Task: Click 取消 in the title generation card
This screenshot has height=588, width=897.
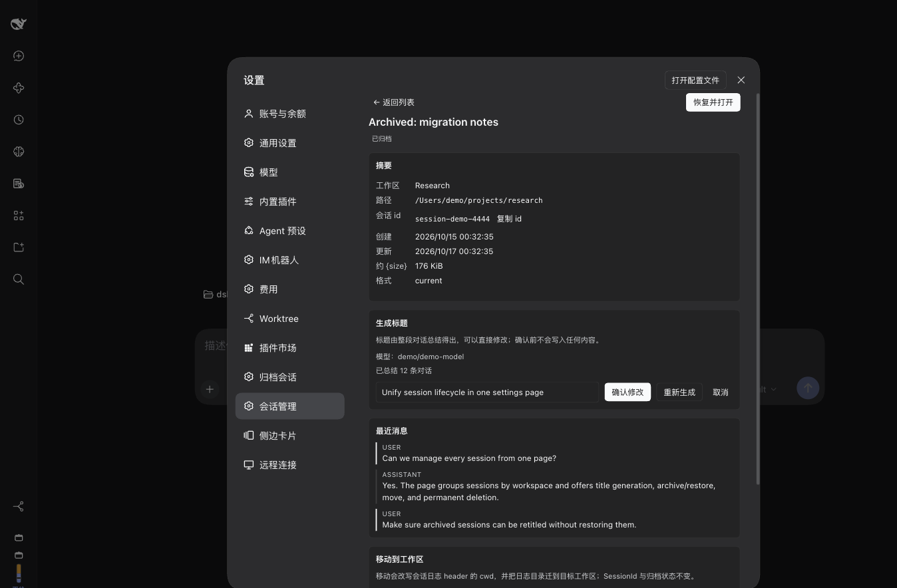Action: click(721, 392)
